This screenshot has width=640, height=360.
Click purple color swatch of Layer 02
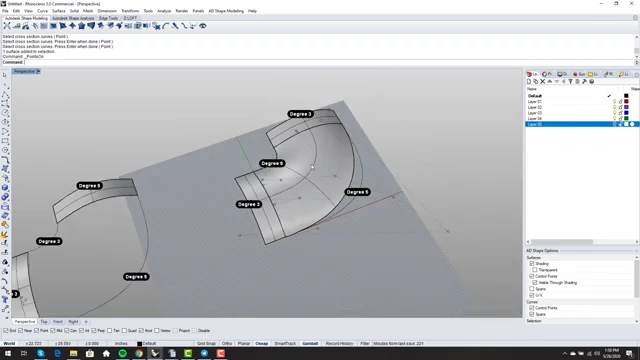(626, 107)
